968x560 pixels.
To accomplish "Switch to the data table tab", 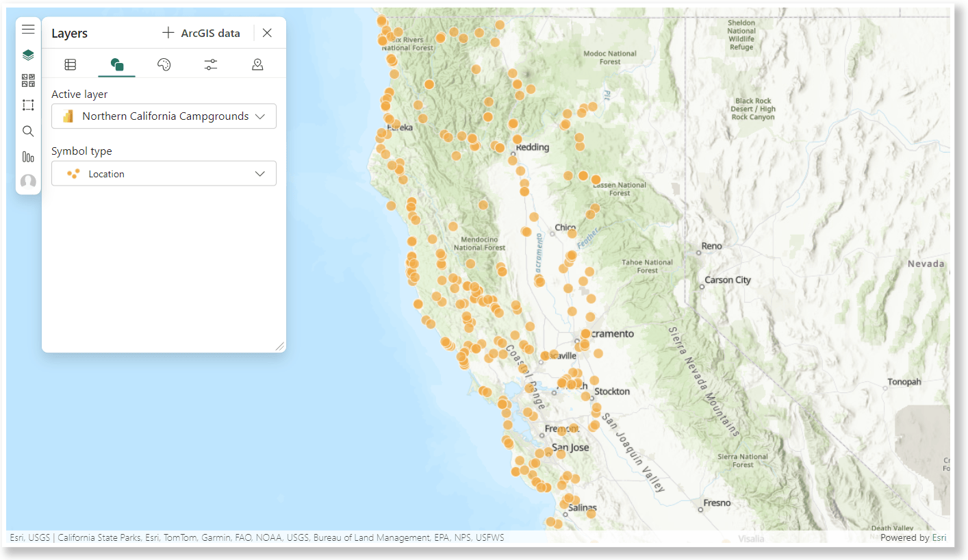I will coord(71,64).
